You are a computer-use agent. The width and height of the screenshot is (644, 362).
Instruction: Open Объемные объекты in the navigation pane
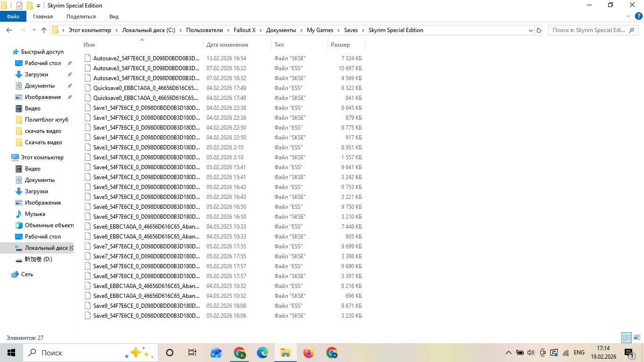[x=49, y=225]
